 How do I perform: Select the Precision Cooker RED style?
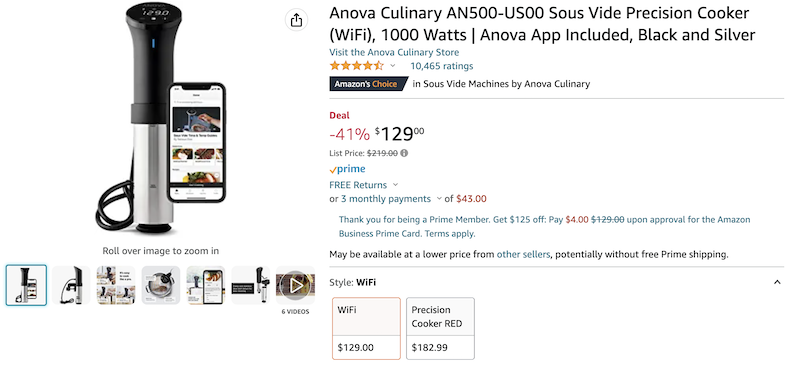[x=440, y=329]
